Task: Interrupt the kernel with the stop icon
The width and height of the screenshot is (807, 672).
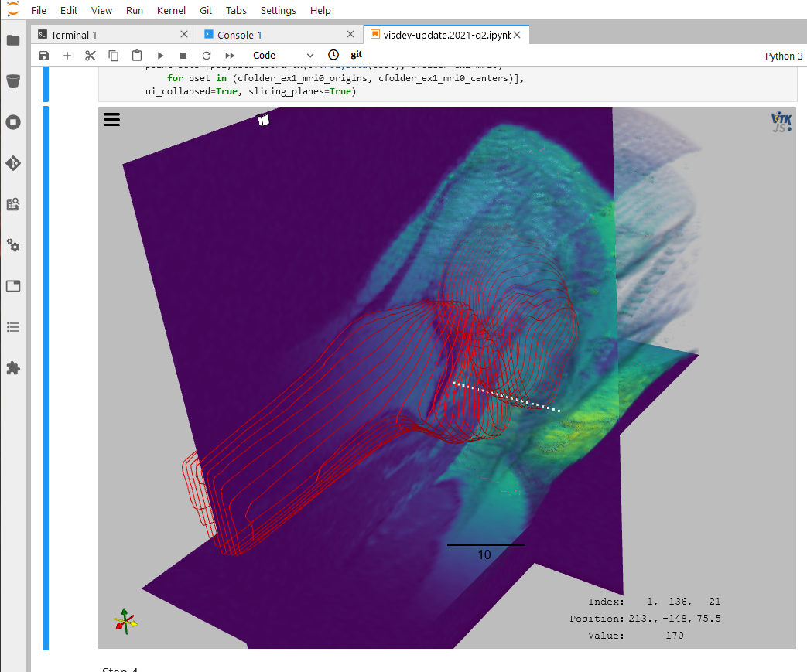Action: [183, 55]
